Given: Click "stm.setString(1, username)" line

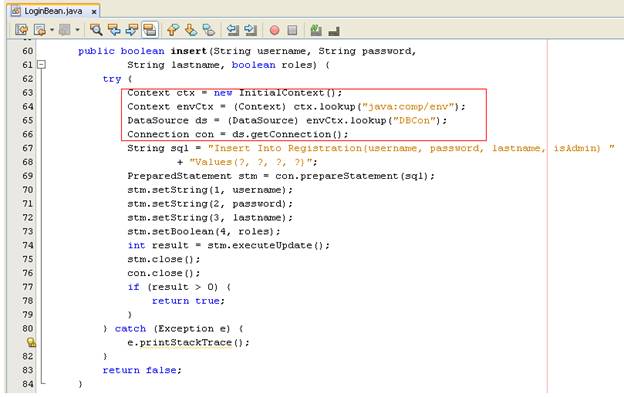Looking at the screenshot, I should tap(210, 190).
